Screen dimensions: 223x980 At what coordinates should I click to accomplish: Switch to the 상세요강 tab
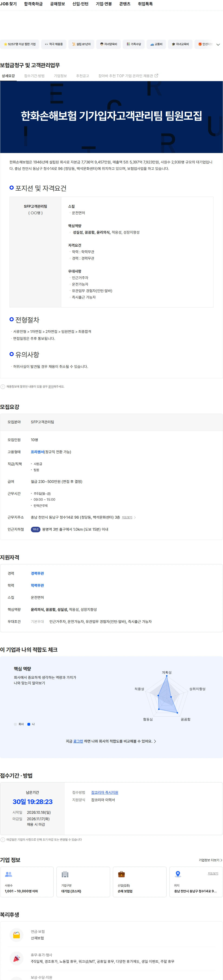coord(8,76)
